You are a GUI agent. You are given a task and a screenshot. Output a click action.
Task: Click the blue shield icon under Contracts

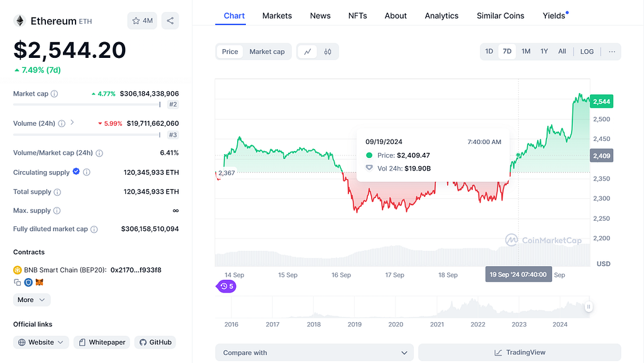28,282
